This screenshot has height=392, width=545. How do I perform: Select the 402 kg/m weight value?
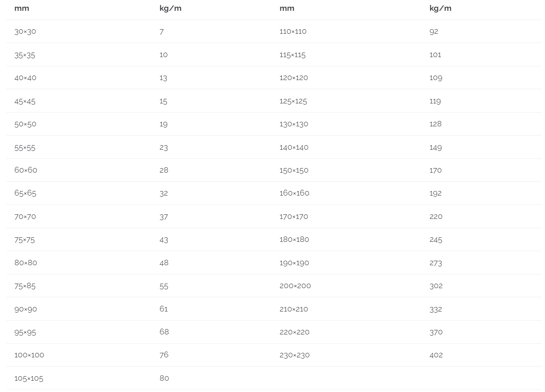click(x=436, y=355)
